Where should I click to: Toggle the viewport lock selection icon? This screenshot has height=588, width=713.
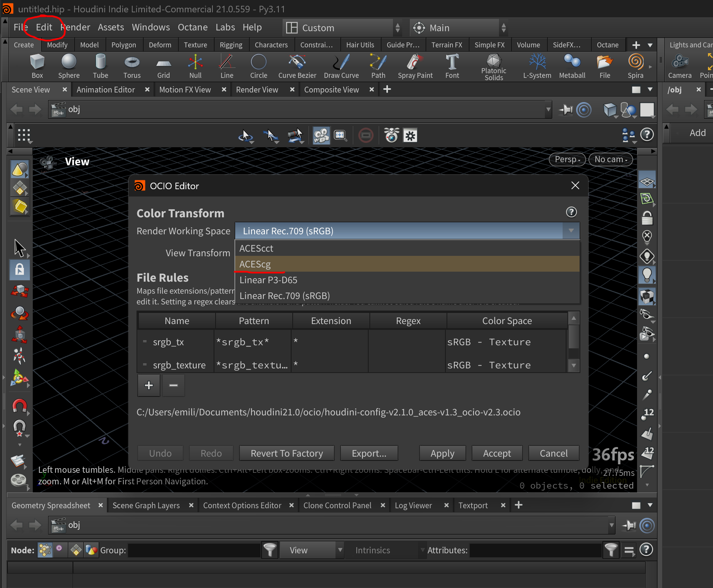click(20, 269)
